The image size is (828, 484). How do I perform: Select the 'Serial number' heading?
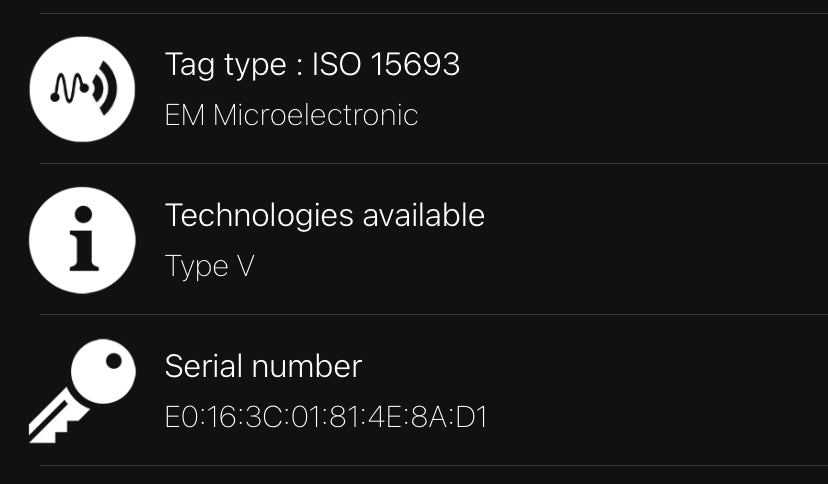pyautogui.click(x=264, y=366)
